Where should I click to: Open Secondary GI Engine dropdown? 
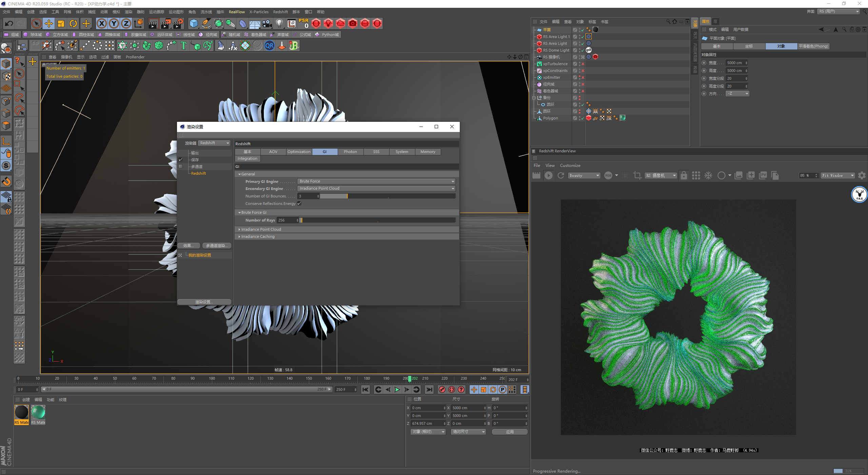tap(376, 189)
